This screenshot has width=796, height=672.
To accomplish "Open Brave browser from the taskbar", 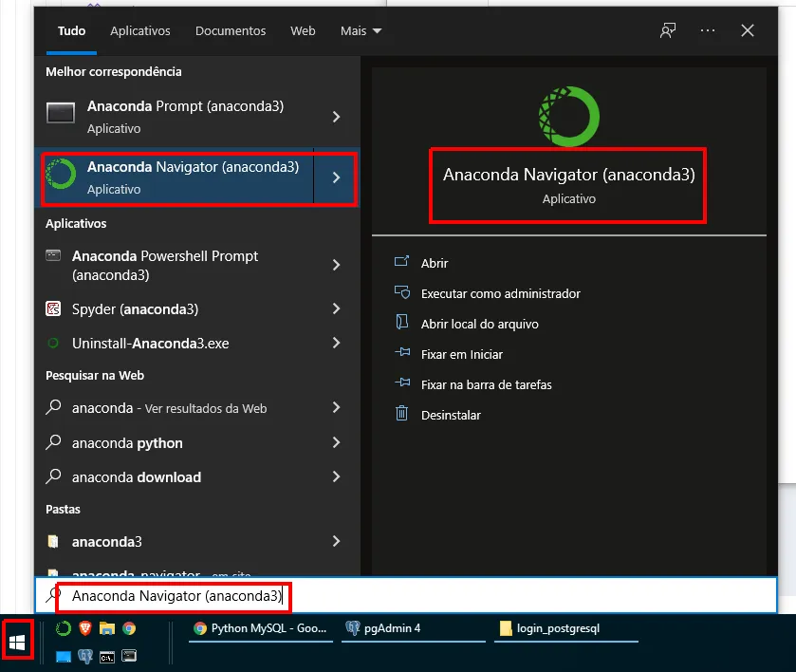I will [x=85, y=629].
